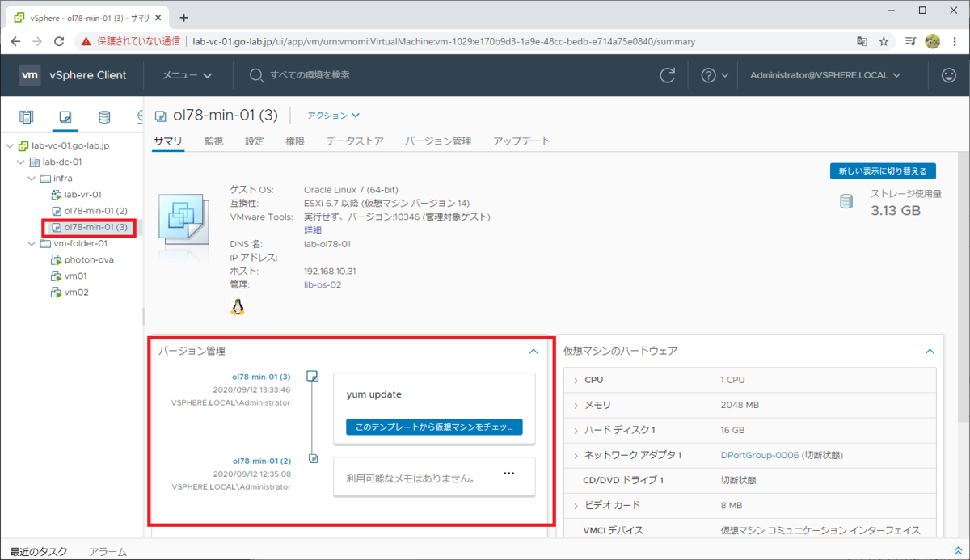Click the このテンプレートから仮想マシンをチェッ… button

[x=434, y=427]
